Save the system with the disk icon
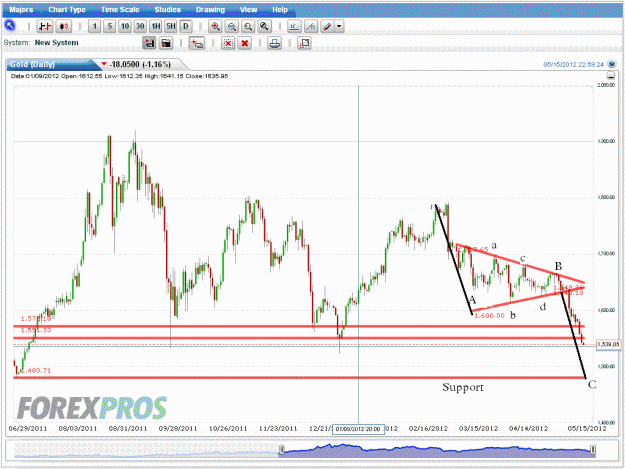Viewport: 625px width, 469px height. 149,43
